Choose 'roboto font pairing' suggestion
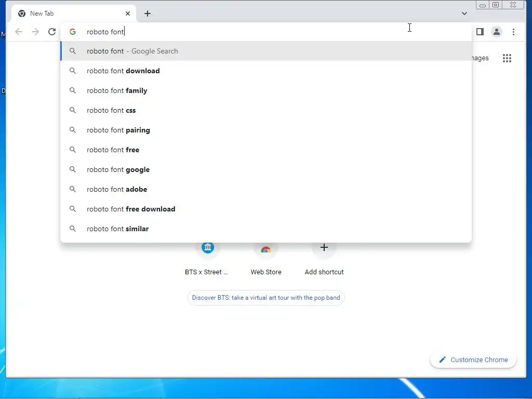532x399 pixels. click(x=266, y=130)
